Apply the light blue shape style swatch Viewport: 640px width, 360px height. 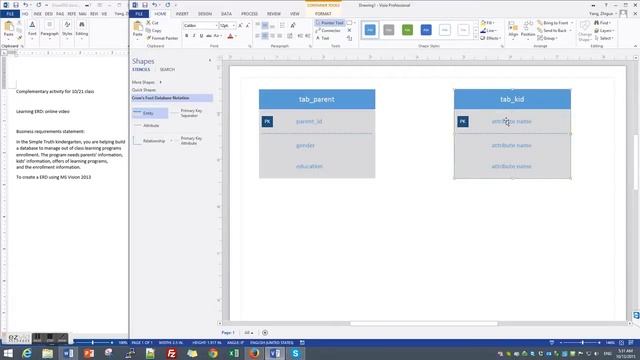370,30
